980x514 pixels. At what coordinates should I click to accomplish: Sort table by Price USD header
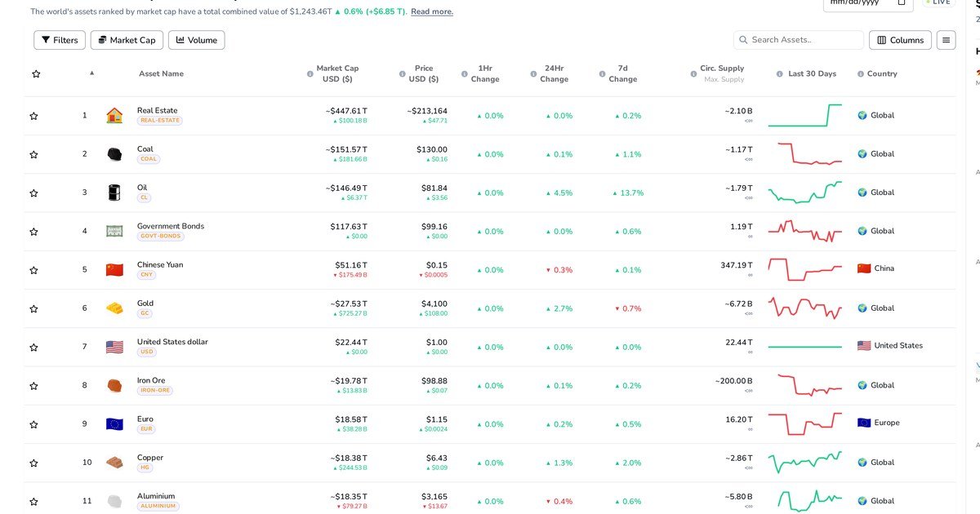coord(424,74)
